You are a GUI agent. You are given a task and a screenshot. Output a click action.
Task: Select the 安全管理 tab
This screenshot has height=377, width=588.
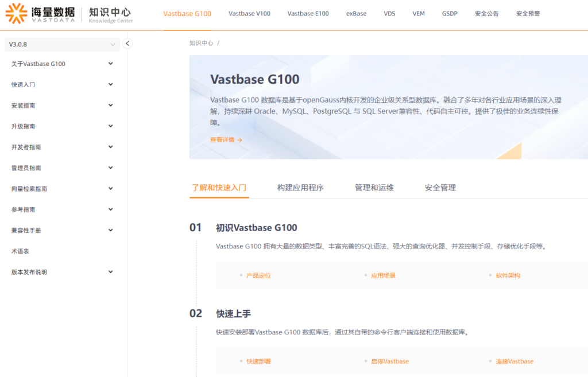440,188
